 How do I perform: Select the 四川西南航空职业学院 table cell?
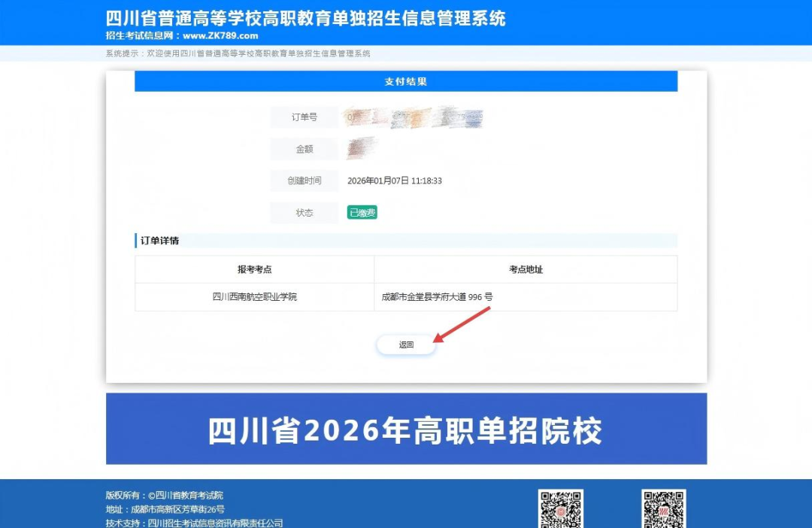[254, 297]
